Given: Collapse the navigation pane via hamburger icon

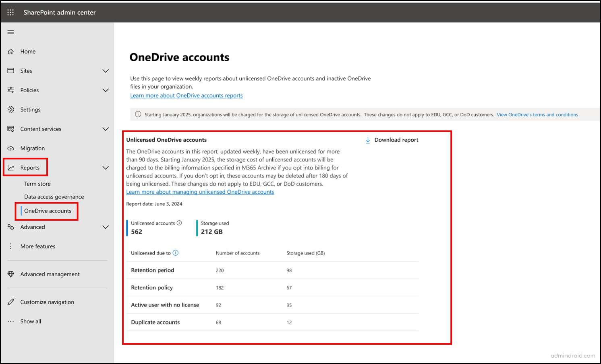Looking at the screenshot, I should point(11,32).
